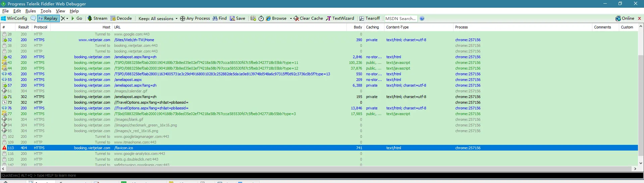Select the stats.g.doubleclick.net:443 tunnel row
The height and width of the screenshot is (183, 644).
[319, 159]
